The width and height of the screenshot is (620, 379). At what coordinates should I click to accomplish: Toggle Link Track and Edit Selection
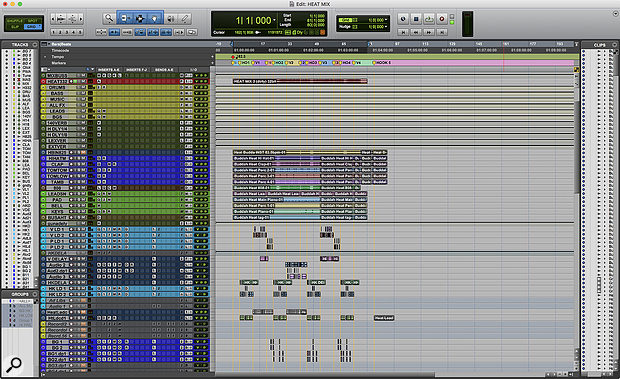click(x=166, y=32)
